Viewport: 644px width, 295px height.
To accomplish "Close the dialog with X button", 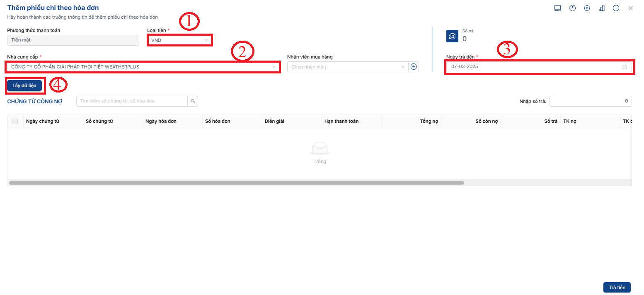I will point(630,8).
